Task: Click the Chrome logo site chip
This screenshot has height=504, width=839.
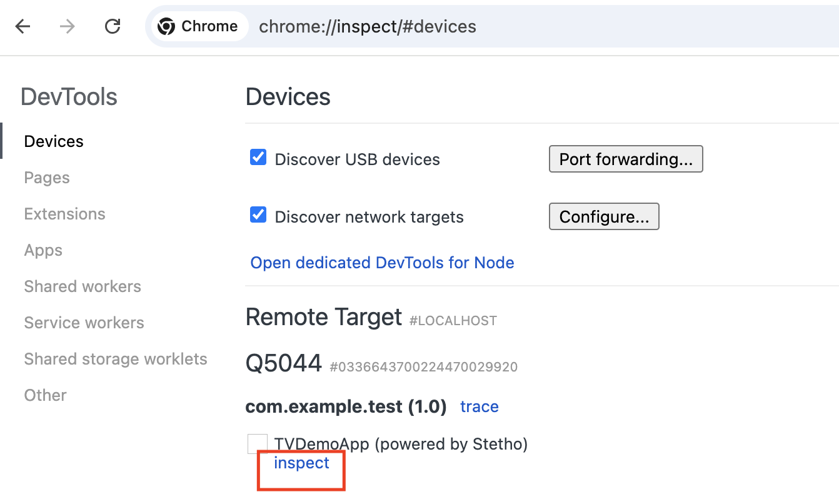Action: (x=198, y=26)
